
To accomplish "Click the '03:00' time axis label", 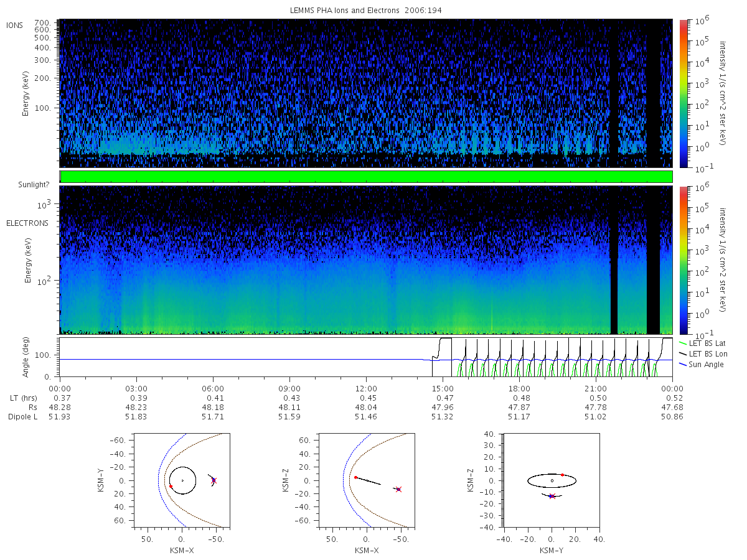I will (x=136, y=388).
